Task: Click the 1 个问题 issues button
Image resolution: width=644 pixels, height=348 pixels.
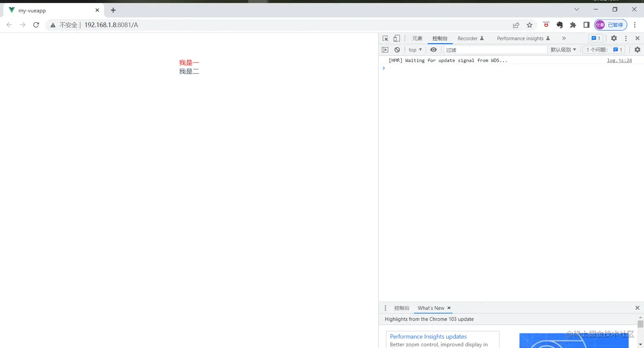Action: (x=604, y=50)
